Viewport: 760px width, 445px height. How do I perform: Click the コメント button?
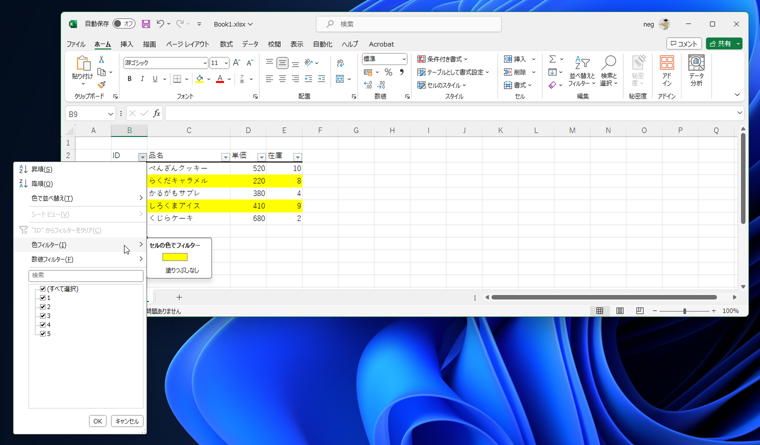684,44
